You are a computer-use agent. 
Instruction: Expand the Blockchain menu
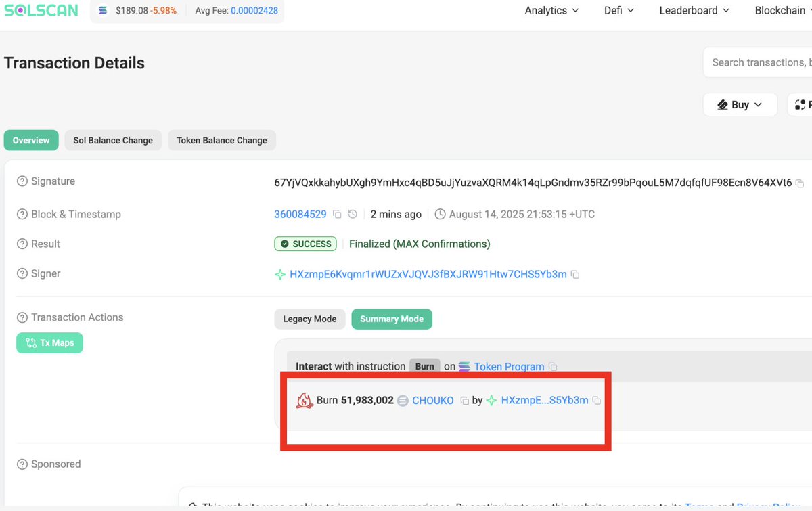click(x=783, y=10)
